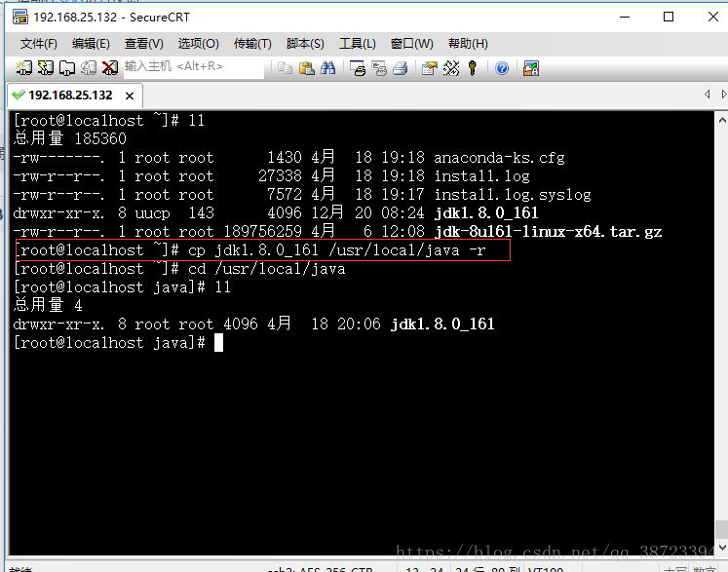Screen dimensions: 728x572
Task: Click the terminal scrollbar up arrow
Action: pyautogui.click(x=722, y=120)
